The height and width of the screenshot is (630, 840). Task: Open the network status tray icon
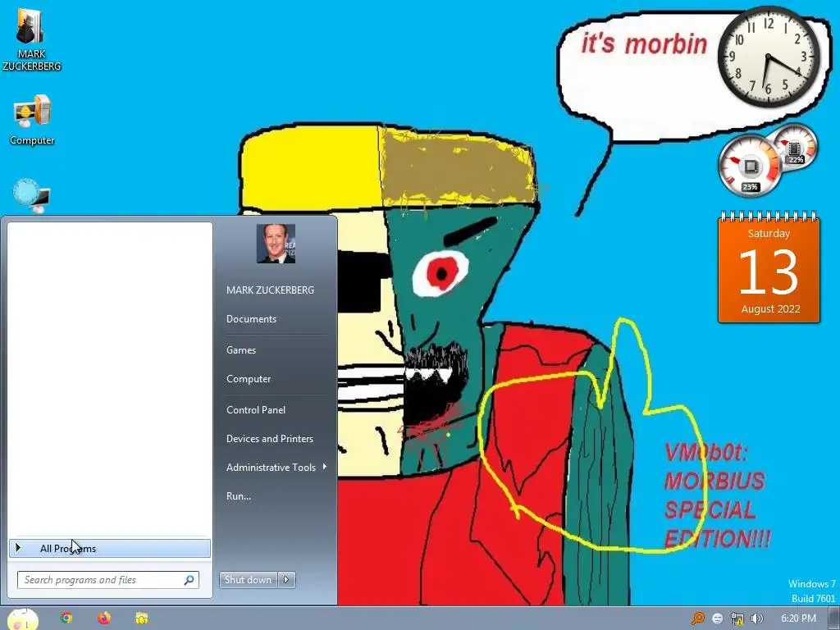737,619
